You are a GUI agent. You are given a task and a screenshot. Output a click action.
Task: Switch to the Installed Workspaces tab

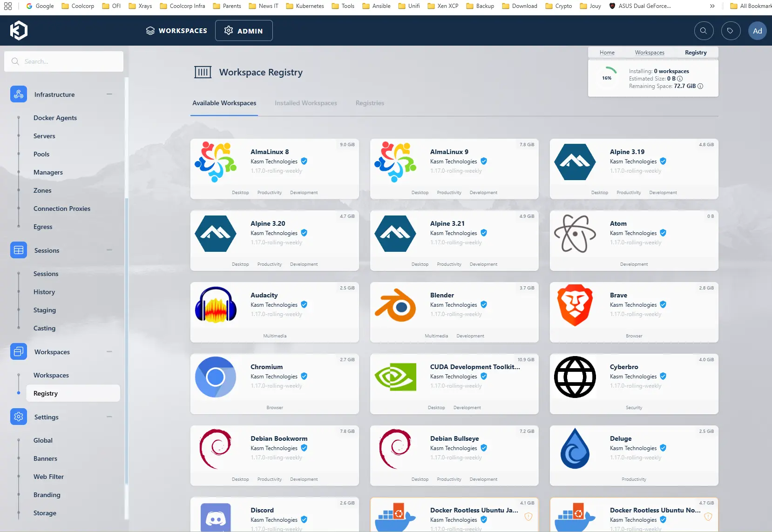[305, 103]
